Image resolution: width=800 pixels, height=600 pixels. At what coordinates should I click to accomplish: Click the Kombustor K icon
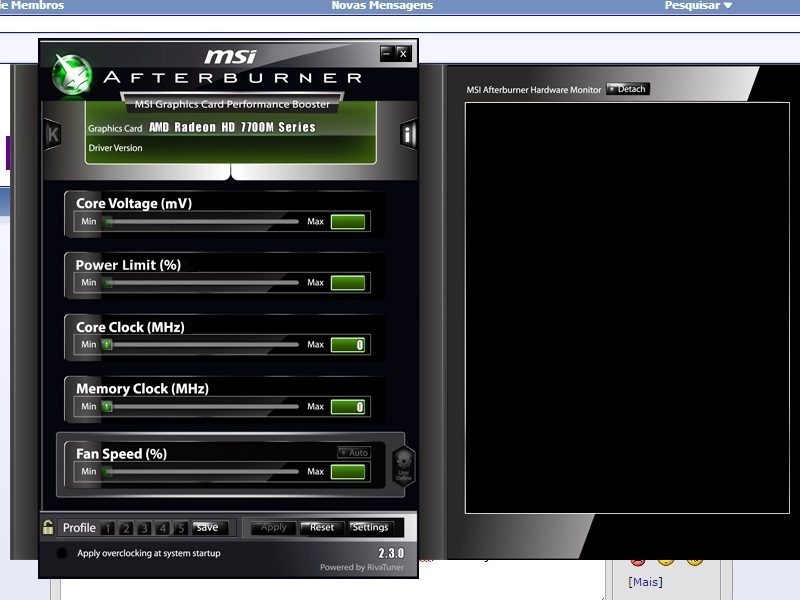click(x=53, y=135)
